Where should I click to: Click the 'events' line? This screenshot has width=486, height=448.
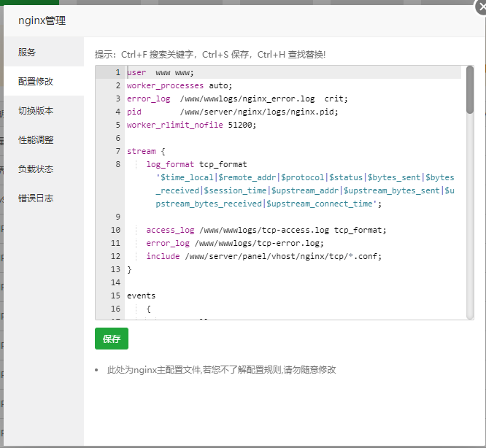pyautogui.click(x=141, y=296)
